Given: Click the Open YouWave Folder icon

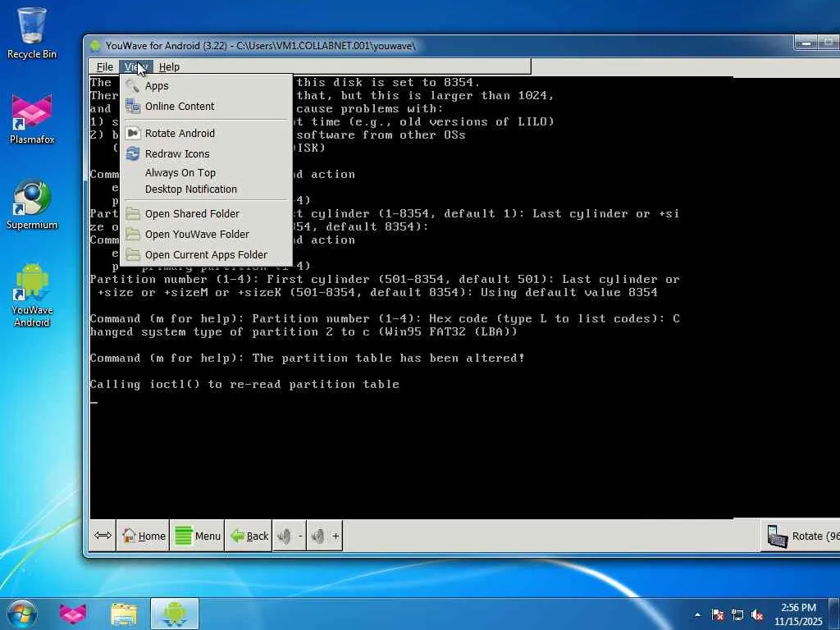Looking at the screenshot, I should (132, 234).
